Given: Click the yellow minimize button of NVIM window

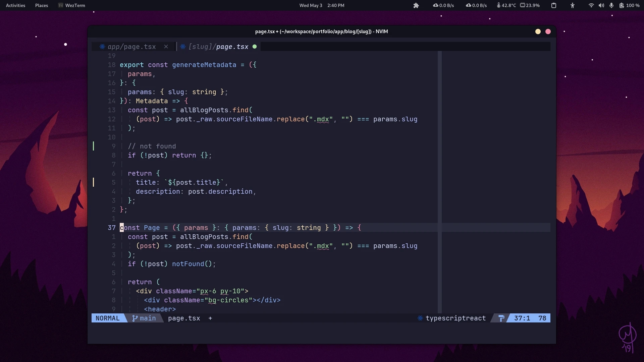Looking at the screenshot, I should click(538, 32).
